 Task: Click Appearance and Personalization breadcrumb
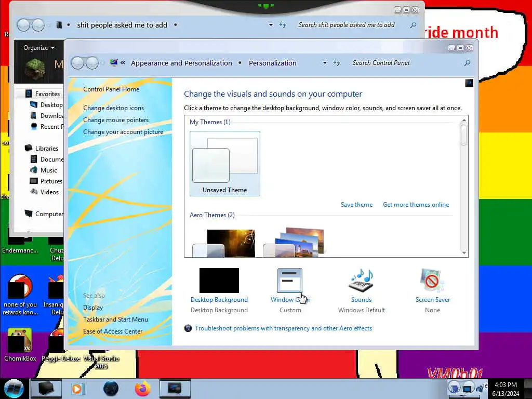point(181,63)
